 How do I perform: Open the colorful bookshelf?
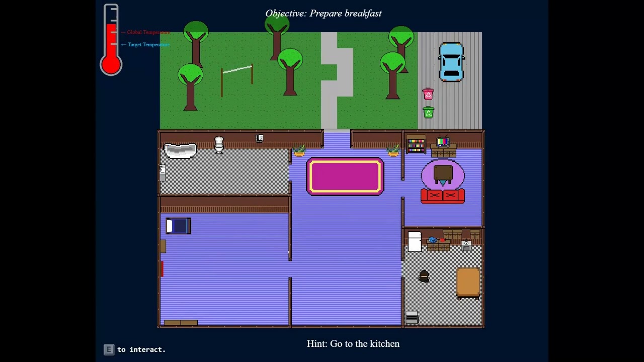(416, 145)
